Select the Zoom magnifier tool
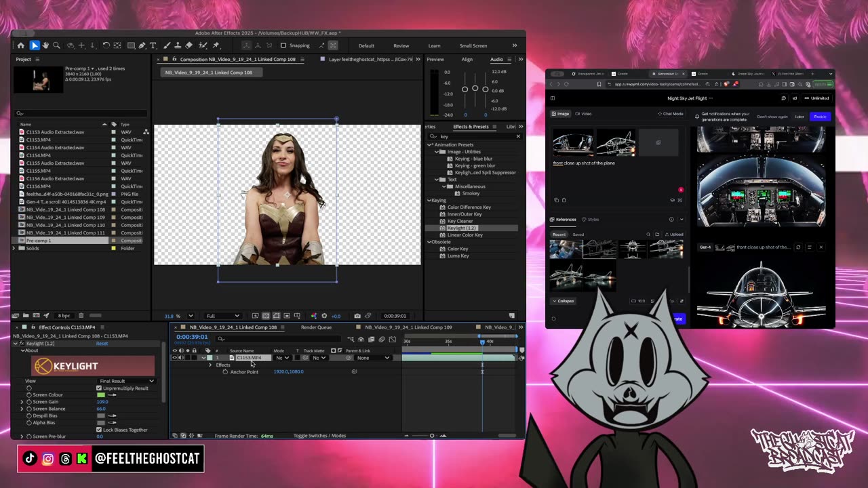This screenshot has height=488, width=868. (56, 45)
